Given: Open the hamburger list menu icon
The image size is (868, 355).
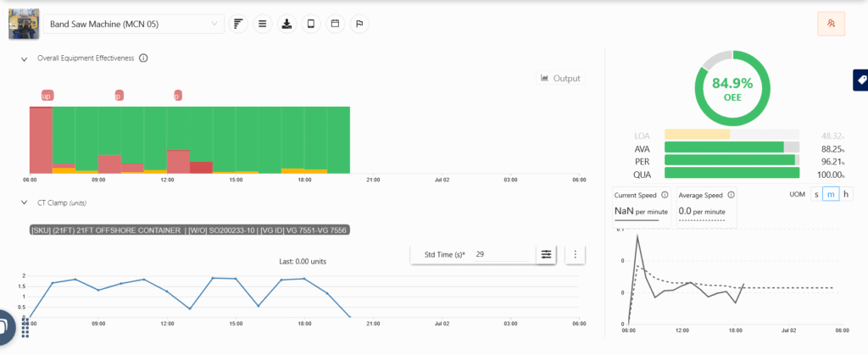Looking at the screenshot, I should point(263,24).
